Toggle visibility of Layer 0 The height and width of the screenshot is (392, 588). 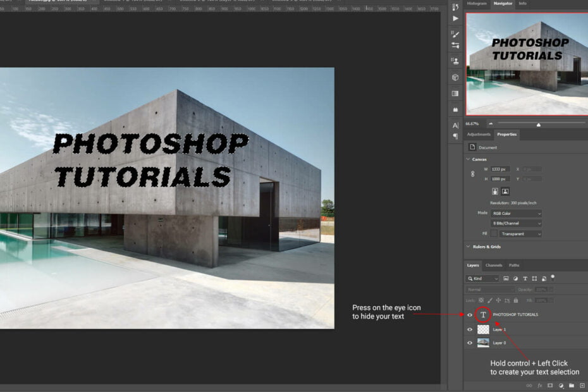tap(469, 341)
